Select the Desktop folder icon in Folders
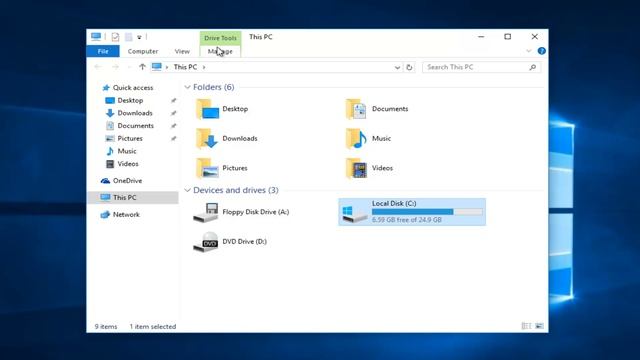The width and height of the screenshot is (640, 360). coord(207,109)
